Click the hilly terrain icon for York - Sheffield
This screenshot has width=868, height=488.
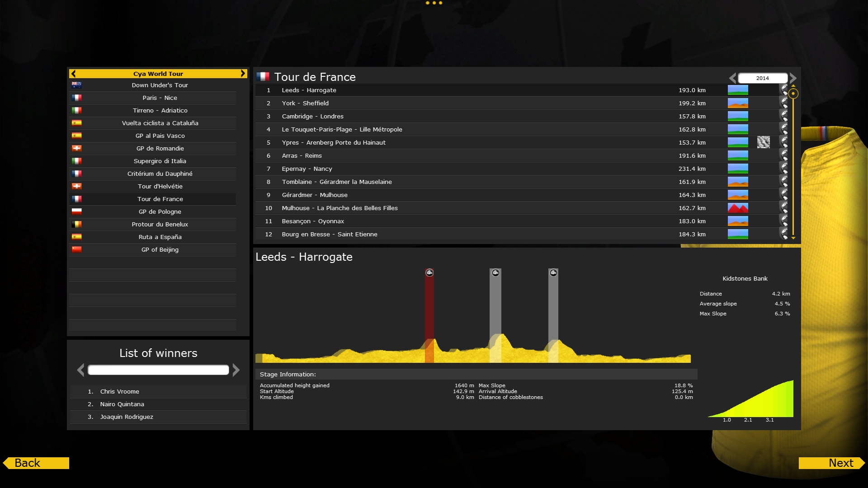pos(737,103)
